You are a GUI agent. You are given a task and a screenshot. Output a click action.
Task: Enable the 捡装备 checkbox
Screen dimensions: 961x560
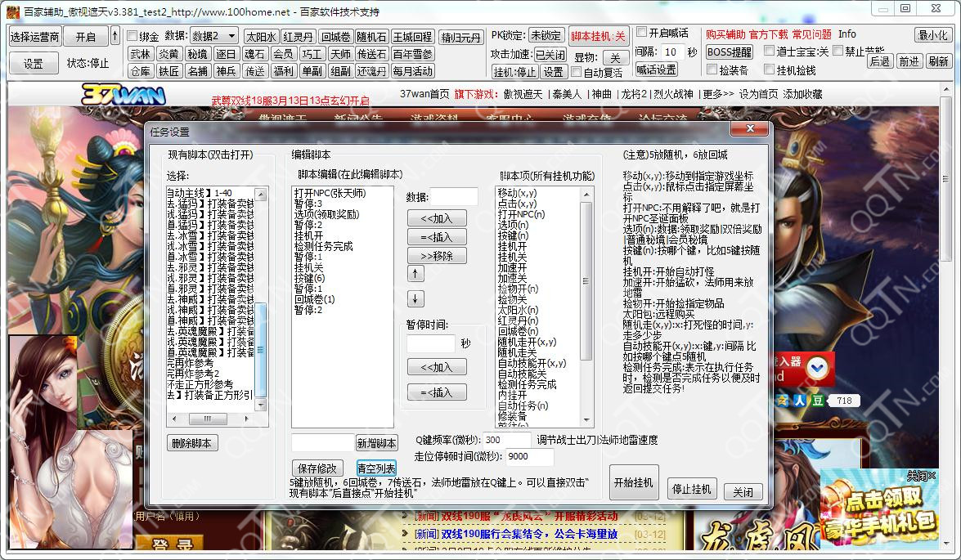tap(712, 69)
